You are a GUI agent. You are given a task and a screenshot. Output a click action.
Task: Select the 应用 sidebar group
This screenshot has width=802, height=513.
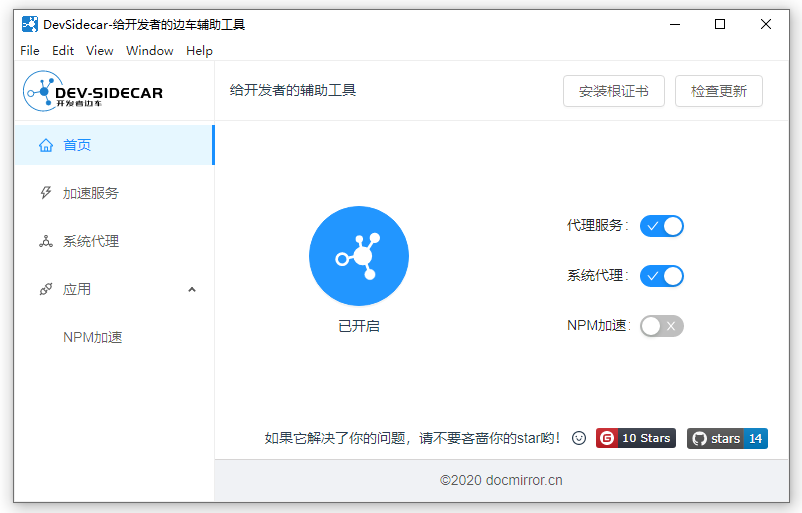115,289
